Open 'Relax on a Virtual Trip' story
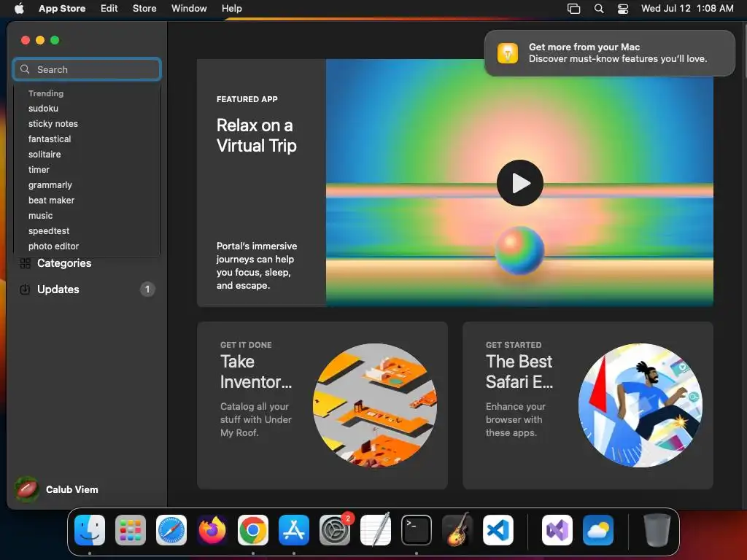 pos(256,135)
